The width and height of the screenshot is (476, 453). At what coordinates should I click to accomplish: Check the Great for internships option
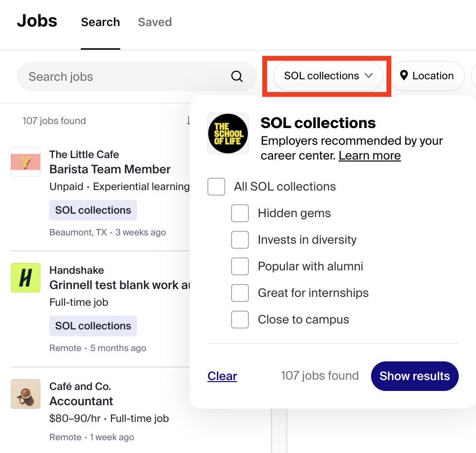[x=240, y=293]
